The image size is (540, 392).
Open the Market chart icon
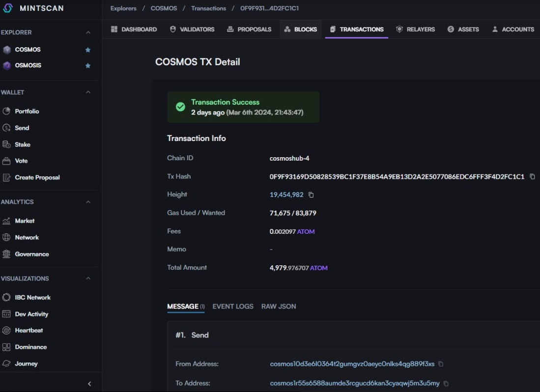(6, 221)
